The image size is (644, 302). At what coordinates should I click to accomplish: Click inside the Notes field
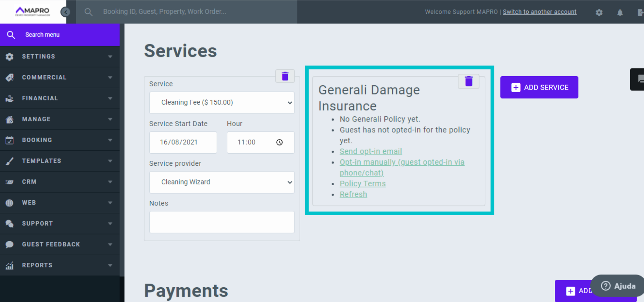pos(221,222)
